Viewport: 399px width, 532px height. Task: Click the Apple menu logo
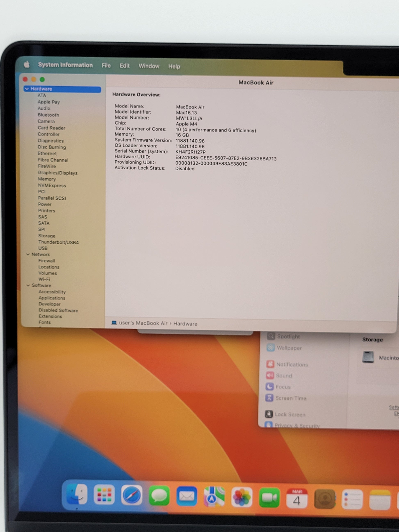coord(27,64)
